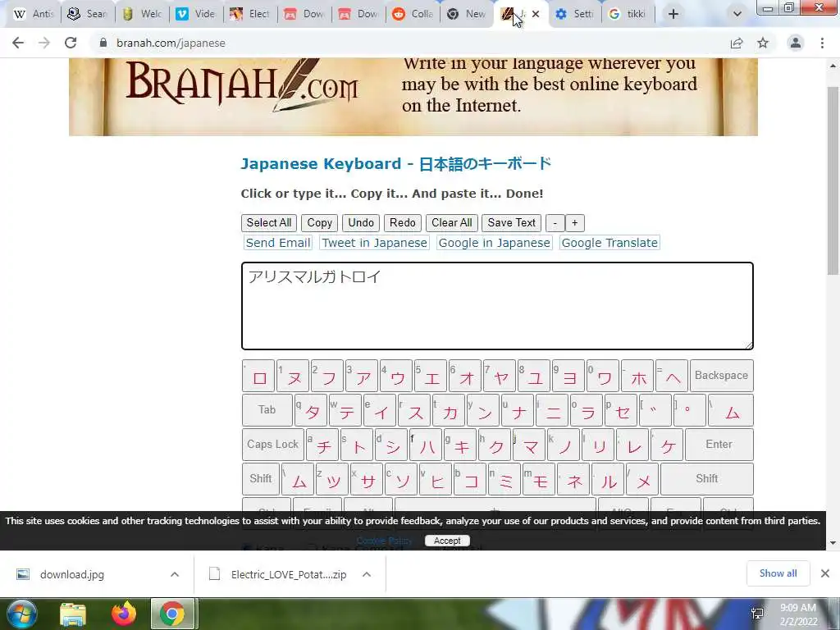This screenshot has width=840, height=630.
Task: Click the ケ key beside Enter
Action: pos(667,444)
